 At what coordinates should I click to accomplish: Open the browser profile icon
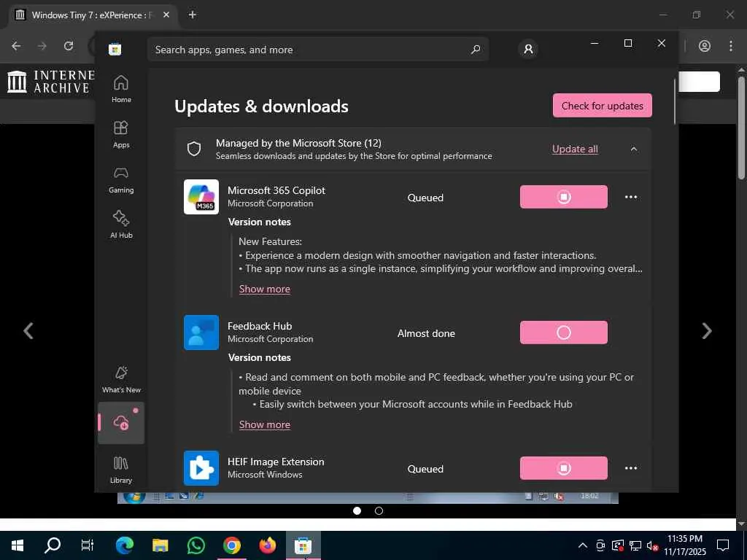pos(705,46)
